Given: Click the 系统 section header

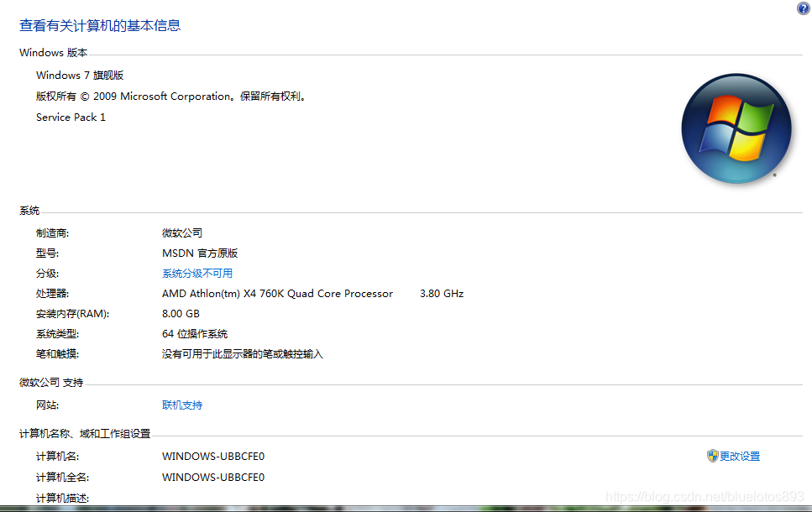Looking at the screenshot, I should 29,211.
